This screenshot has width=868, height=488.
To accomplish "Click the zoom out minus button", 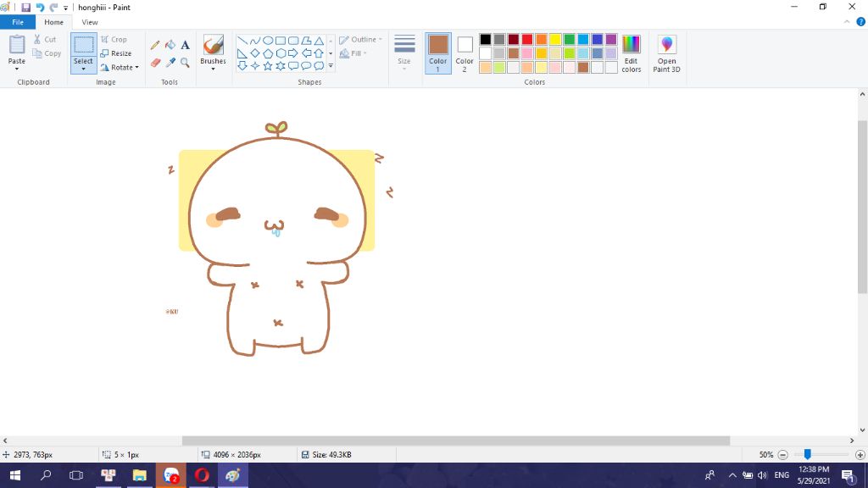I will 782,455.
